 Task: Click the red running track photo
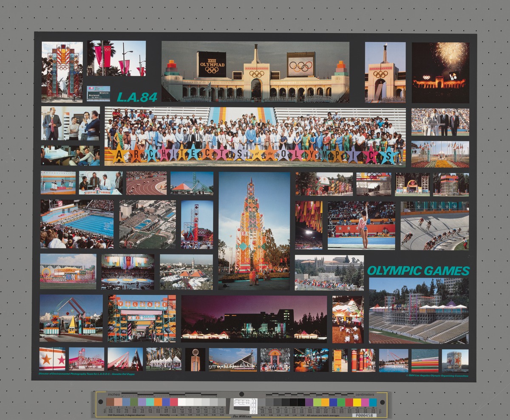point(146,183)
